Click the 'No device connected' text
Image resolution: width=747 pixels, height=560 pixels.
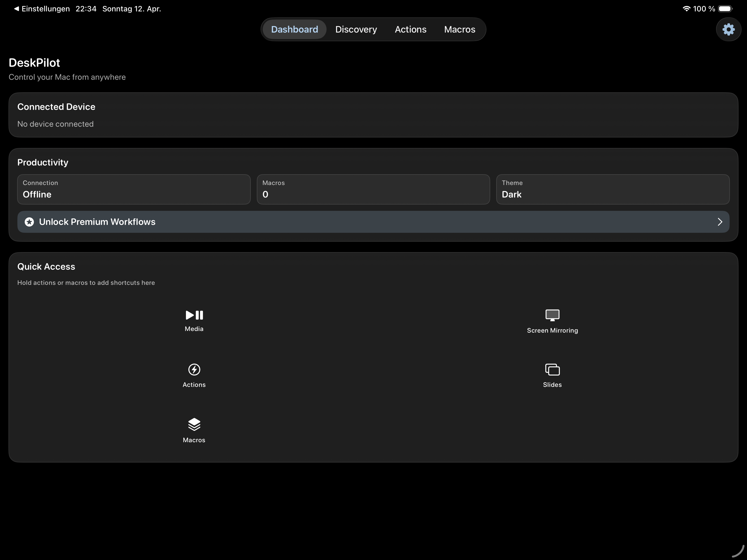click(x=55, y=124)
